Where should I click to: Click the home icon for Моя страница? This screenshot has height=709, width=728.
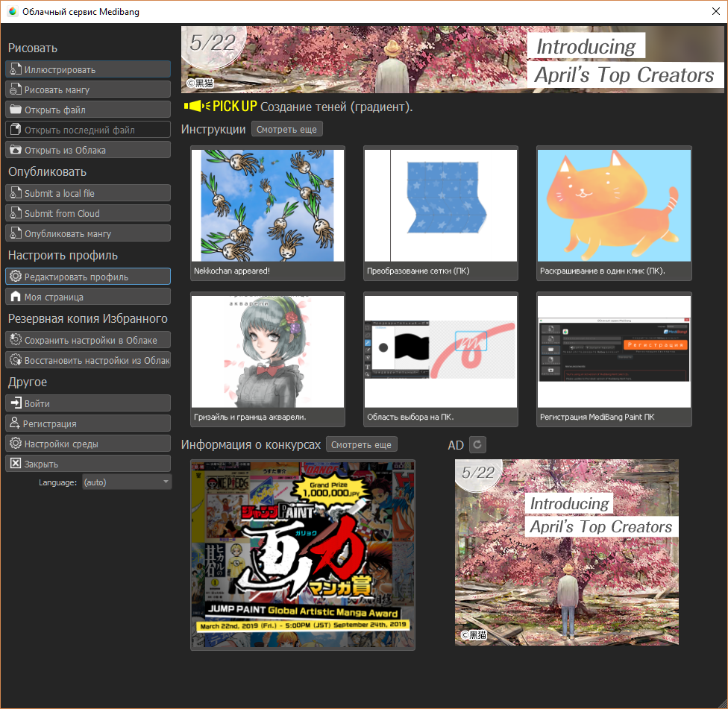[15, 297]
